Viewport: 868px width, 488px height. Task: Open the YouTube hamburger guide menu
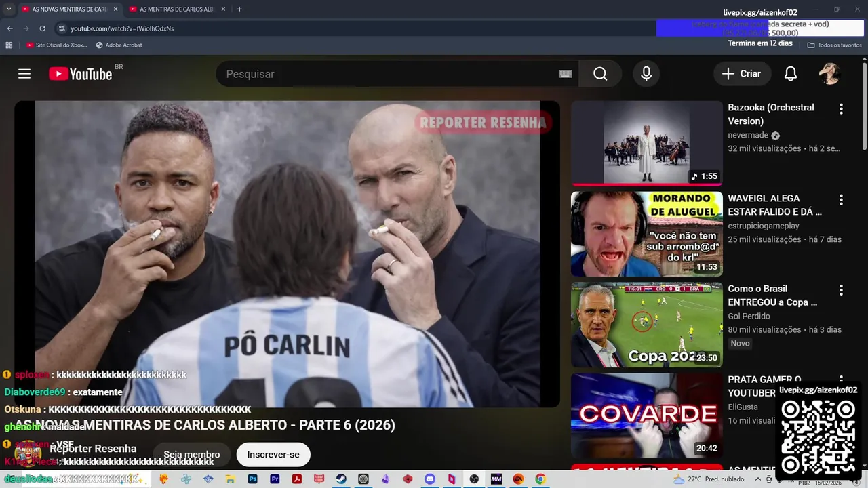point(24,74)
